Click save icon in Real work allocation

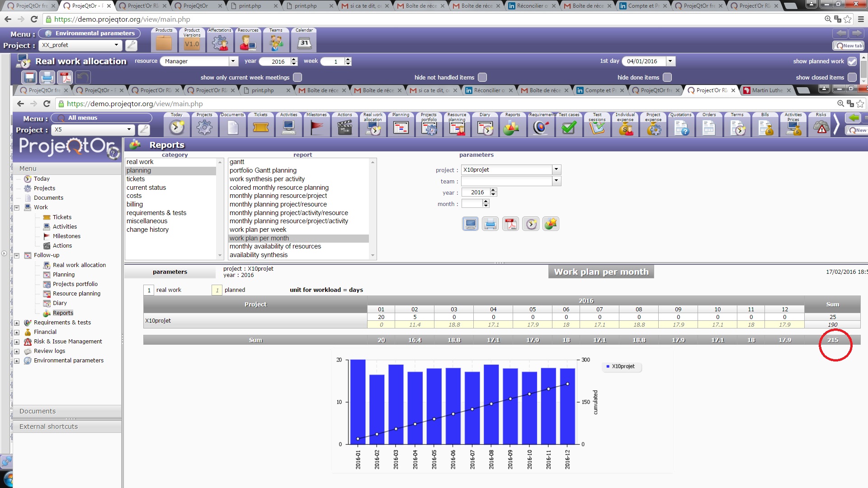point(30,77)
